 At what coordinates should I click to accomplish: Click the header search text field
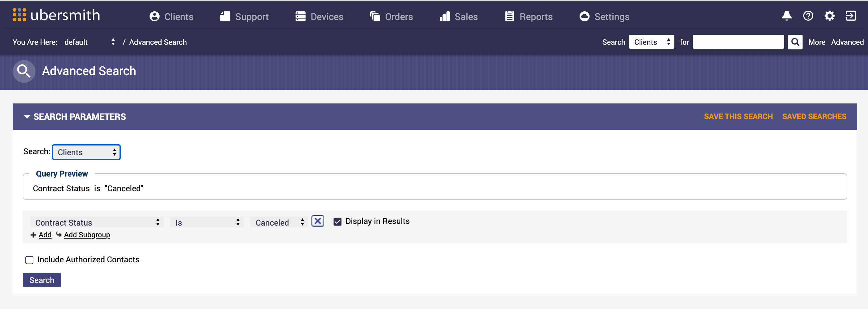(738, 42)
